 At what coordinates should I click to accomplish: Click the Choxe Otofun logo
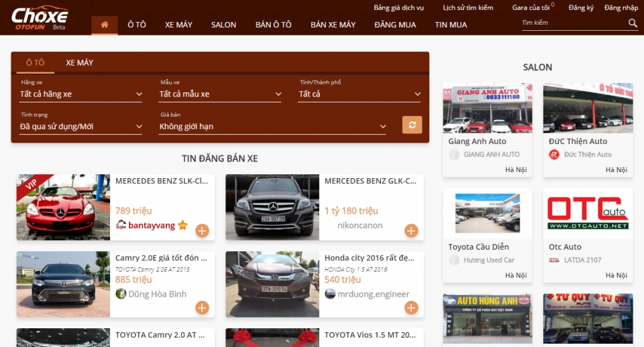pos(40,18)
